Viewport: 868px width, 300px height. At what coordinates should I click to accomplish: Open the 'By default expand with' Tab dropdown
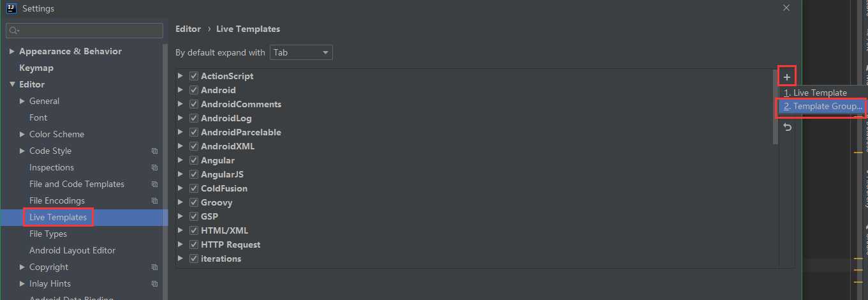coord(301,52)
